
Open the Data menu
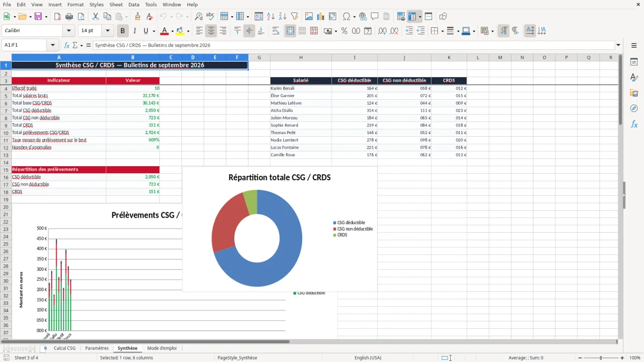(x=134, y=4)
